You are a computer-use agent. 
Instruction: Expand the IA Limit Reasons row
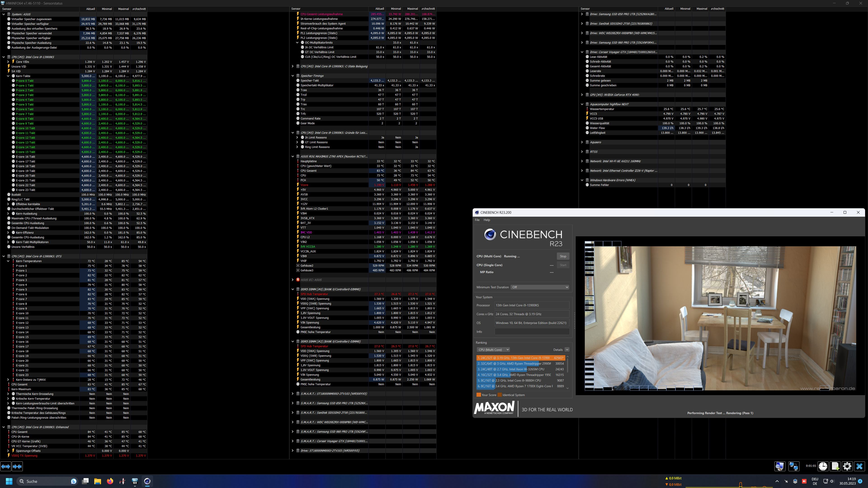[297, 137]
